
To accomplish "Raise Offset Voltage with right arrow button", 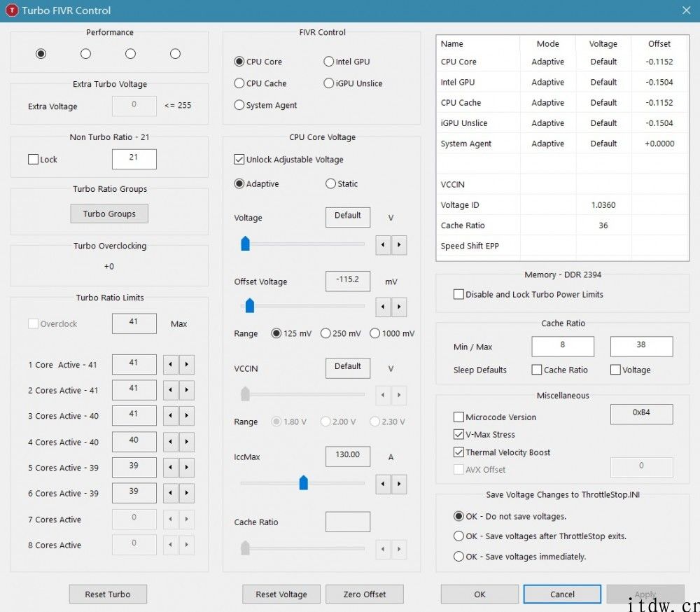I will (399, 307).
